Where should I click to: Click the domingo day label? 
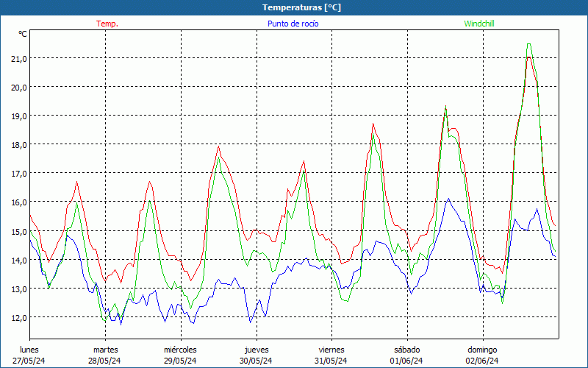pyautogui.click(x=482, y=350)
